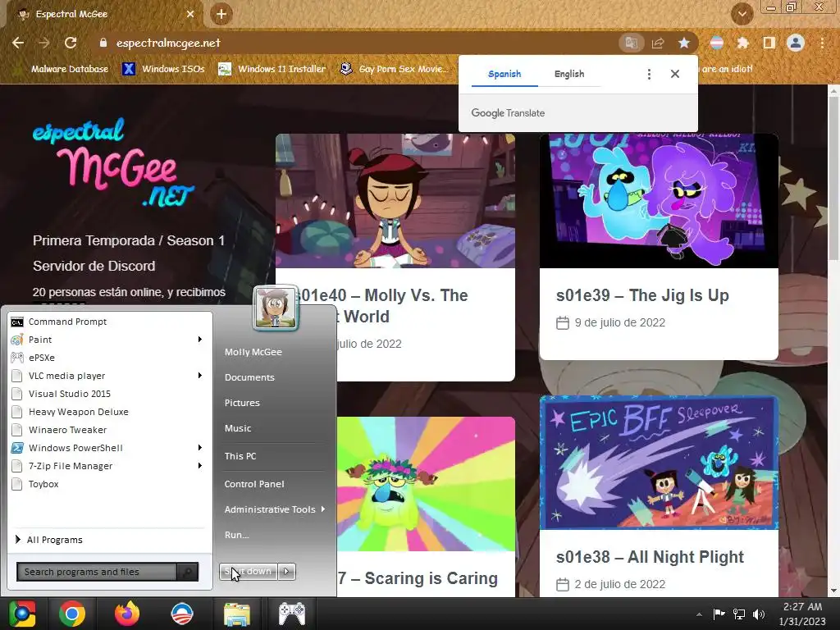
Task: Click the start menu search magnifier button
Action: [188, 572]
